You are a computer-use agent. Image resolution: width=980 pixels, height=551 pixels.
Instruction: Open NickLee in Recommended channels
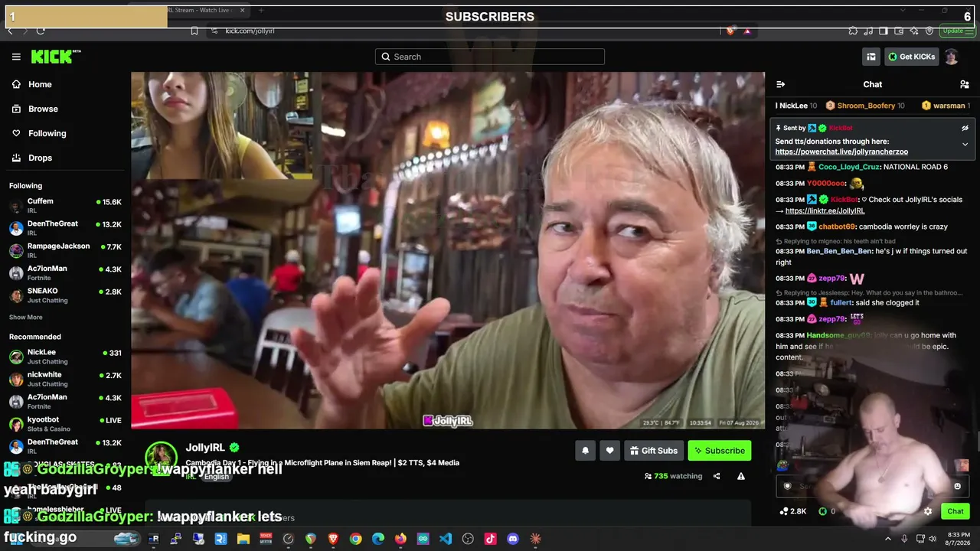pos(65,357)
